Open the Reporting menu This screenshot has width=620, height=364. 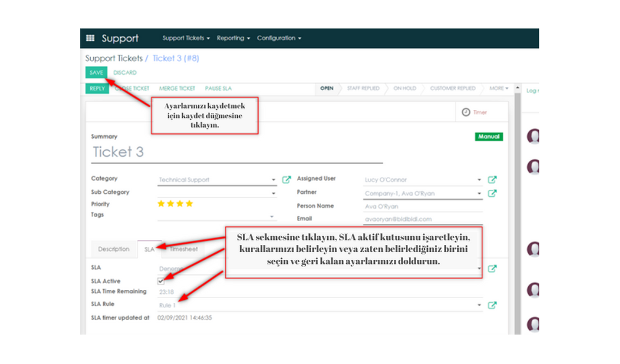point(233,38)
